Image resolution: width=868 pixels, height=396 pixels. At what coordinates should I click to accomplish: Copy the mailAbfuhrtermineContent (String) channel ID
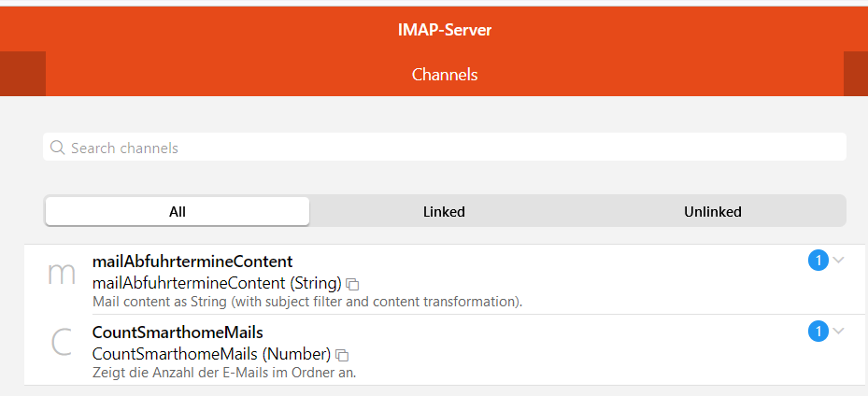[352, 283]
